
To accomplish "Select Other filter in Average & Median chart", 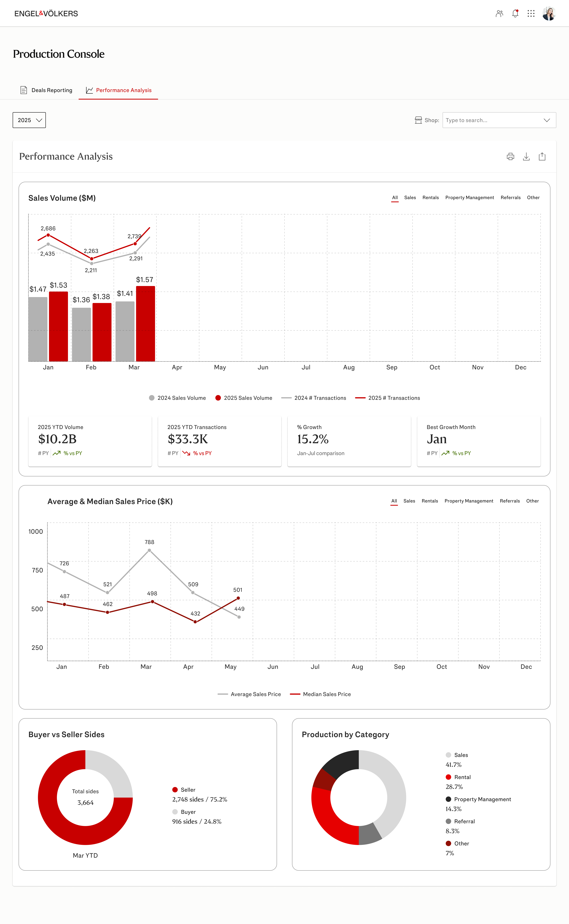I will 533,501.
